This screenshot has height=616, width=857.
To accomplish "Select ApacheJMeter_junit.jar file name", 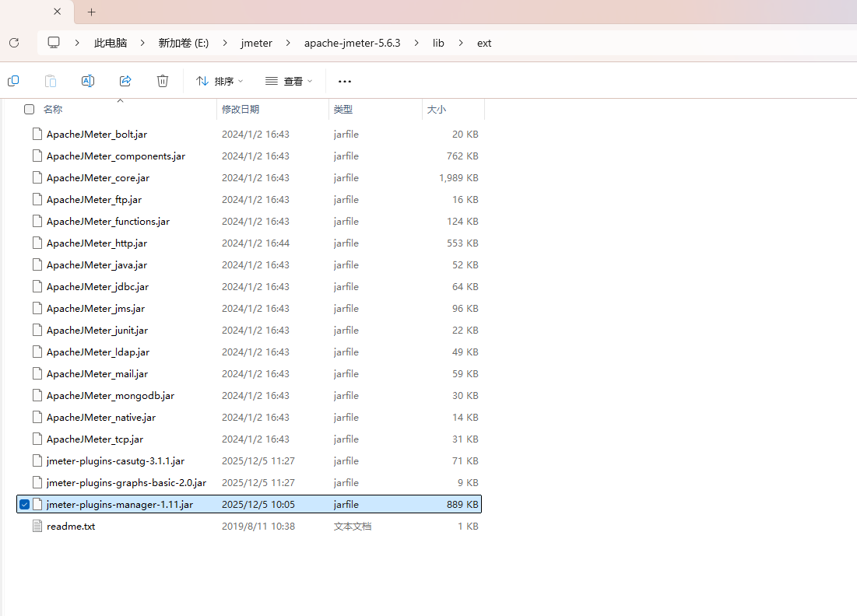I will pos(97,331).
